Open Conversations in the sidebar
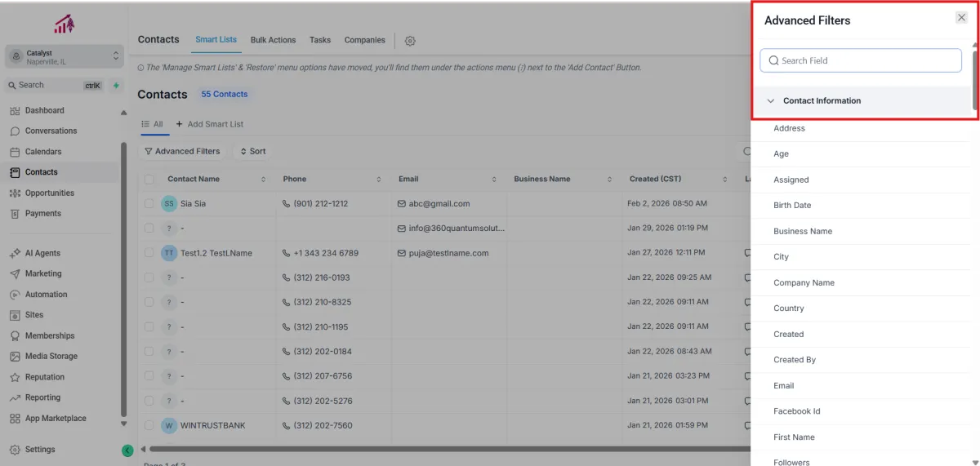The height and width of the screenshot is (466, 980). click(x=51, y=131)
